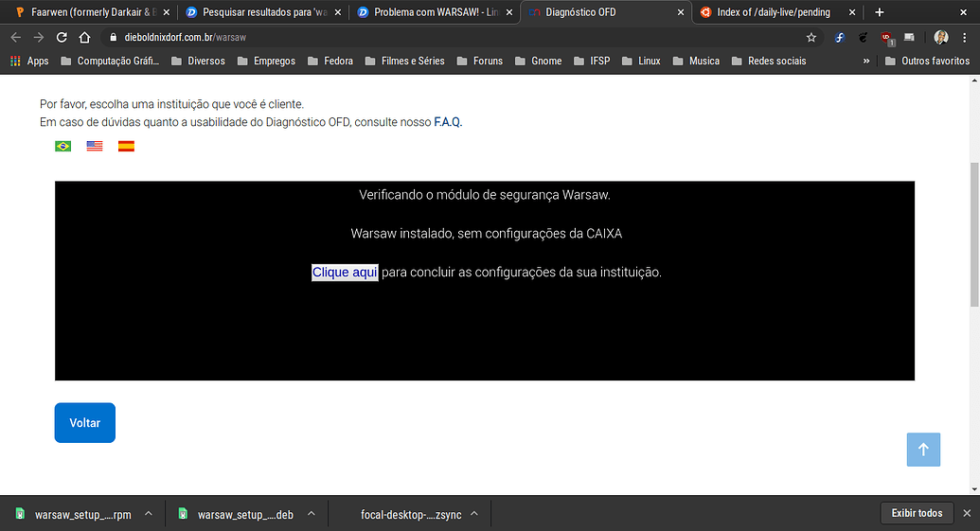Open the Outros favoritos folder

click(928, 61)
